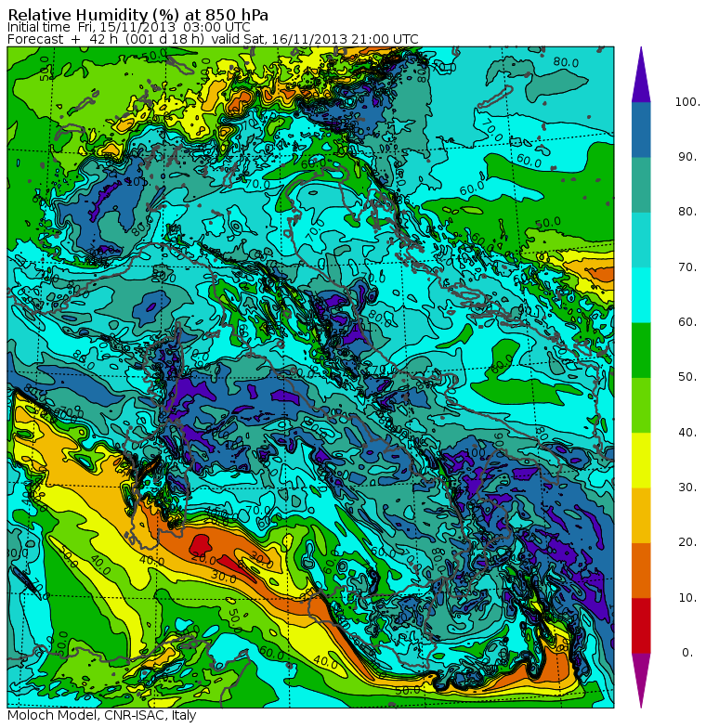The height and width of the screenshot is (728, 706).
Task: Click the "20." legend scale label
Action: [x=687, y=542]
